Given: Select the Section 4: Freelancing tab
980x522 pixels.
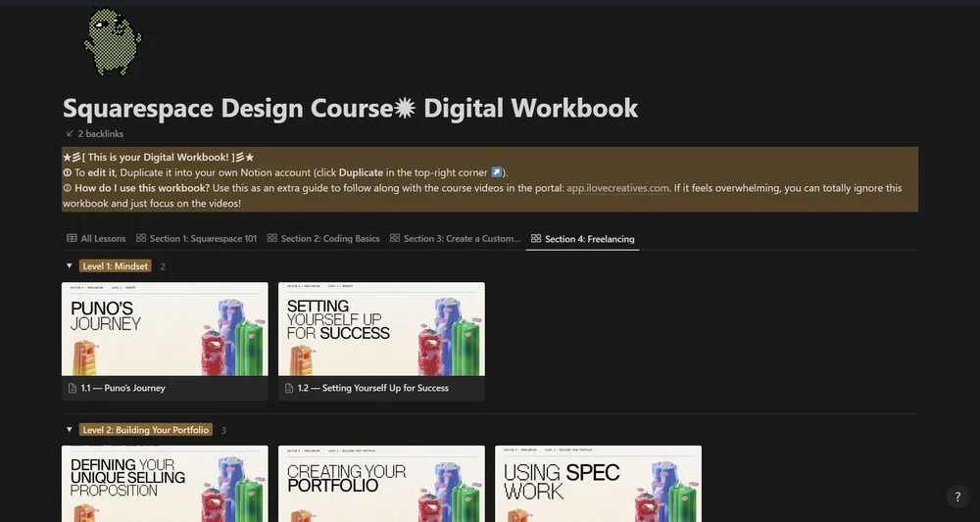Looking at the screenshot, I should coord(582,239).
